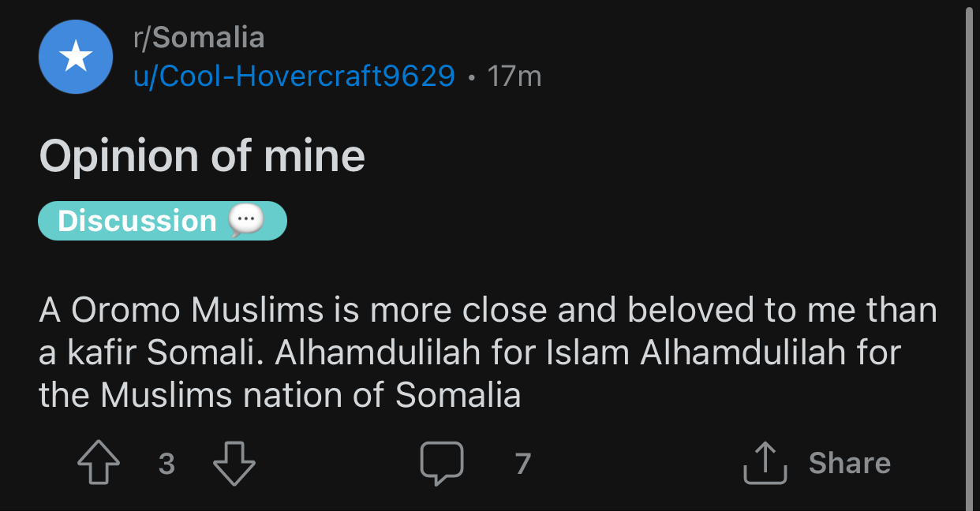
Task: Open the "Opinion of mine" post title
Action: point(202,155)
